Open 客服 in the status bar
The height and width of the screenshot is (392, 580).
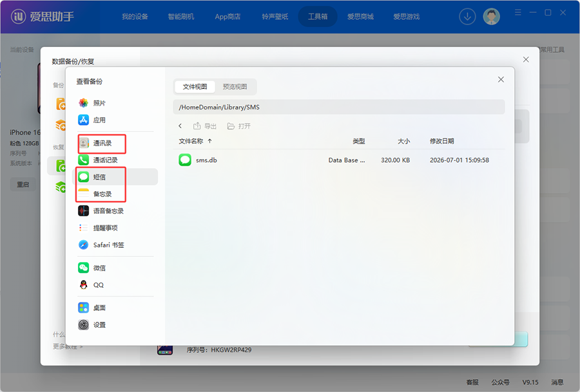(472, 382)
